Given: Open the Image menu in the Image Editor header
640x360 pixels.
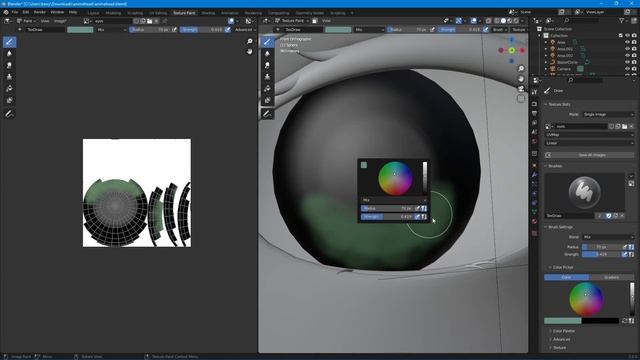Looking at the screenshot, I should 60,21.
